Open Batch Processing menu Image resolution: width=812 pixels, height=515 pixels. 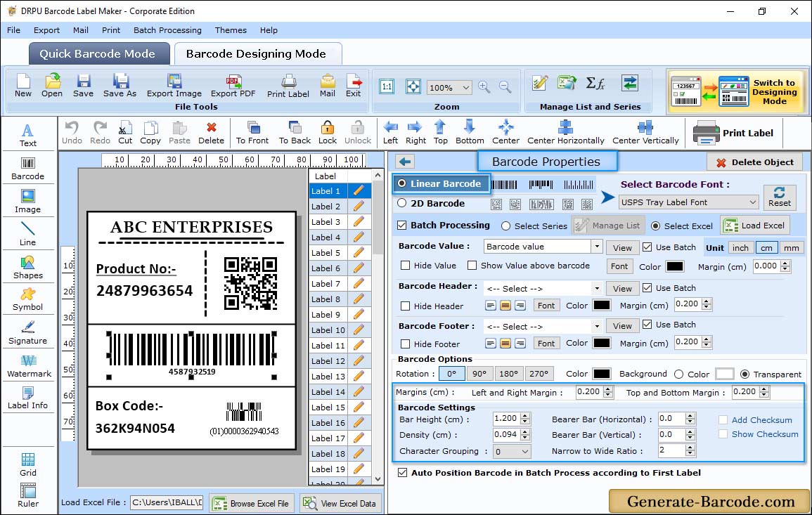[x=167, y=30]
